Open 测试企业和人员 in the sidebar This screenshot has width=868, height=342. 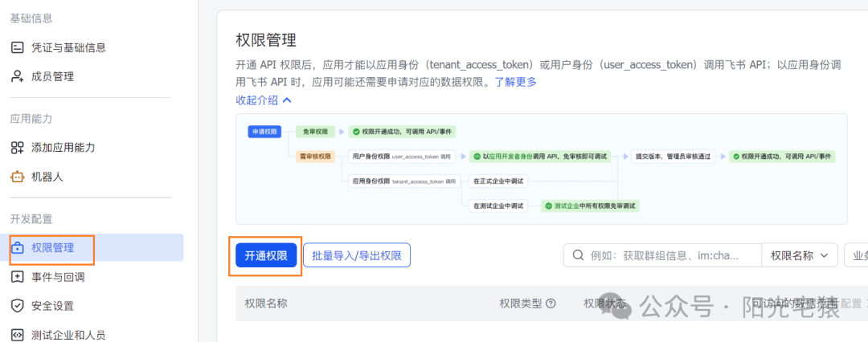coord(68,335)
